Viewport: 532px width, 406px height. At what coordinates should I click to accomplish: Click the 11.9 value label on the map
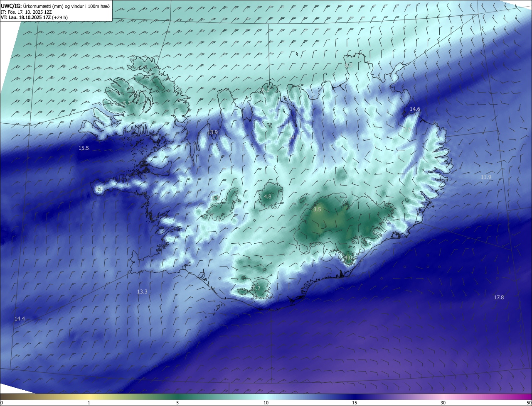tap(486, 177)
